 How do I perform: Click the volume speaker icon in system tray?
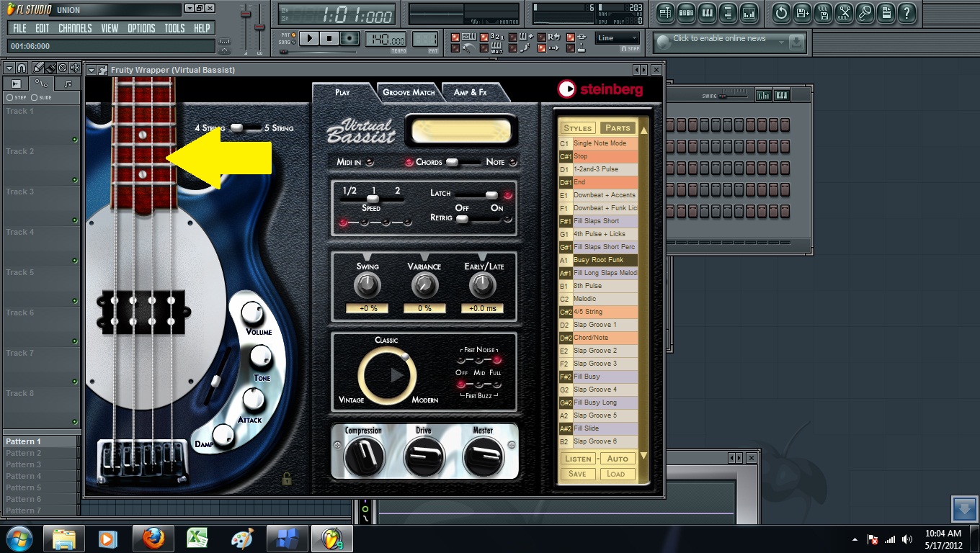[907, 539]
